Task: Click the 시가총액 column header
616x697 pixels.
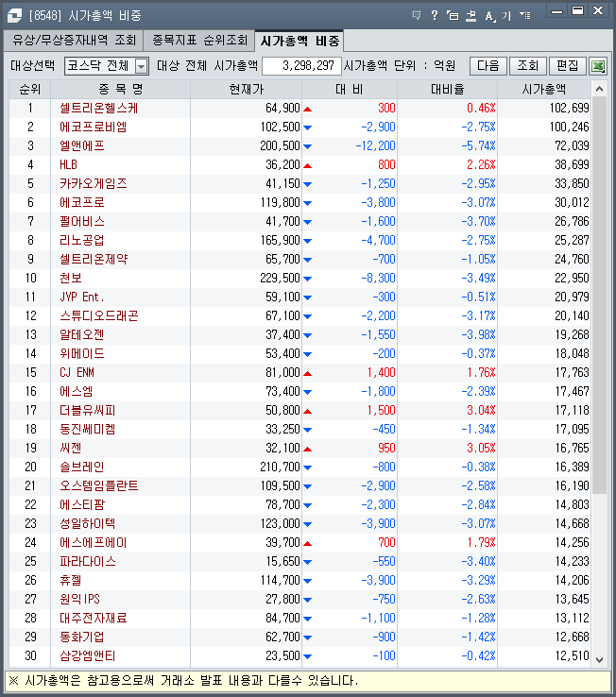Action: click(x=544, y=90)
